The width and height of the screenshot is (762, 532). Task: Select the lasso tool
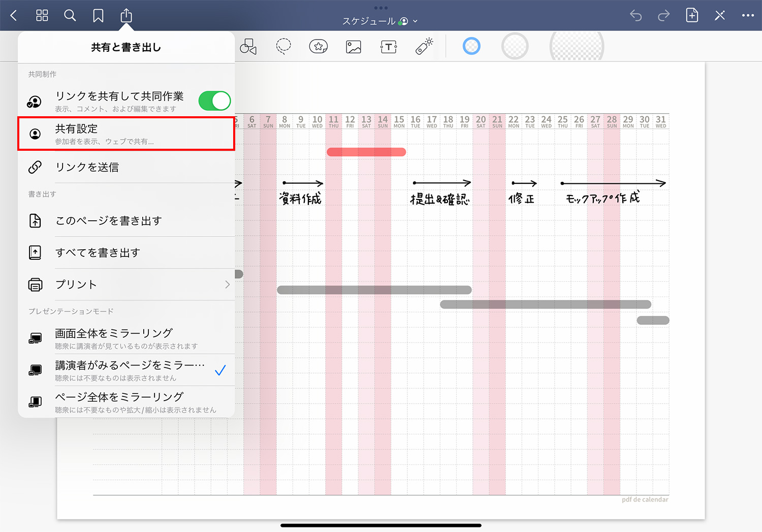pos(283,47)
